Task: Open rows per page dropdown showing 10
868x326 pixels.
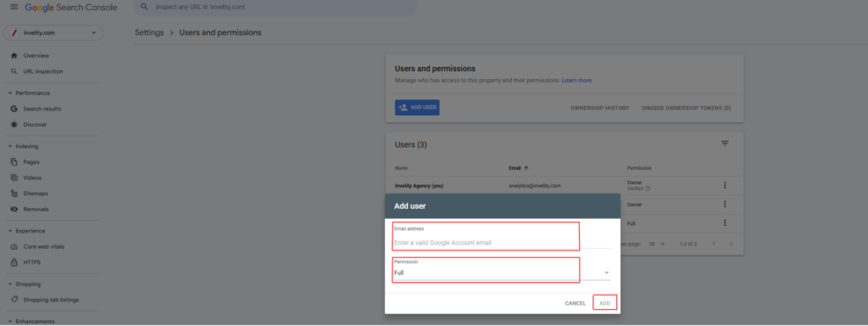Action: click(x=657, y=244)
